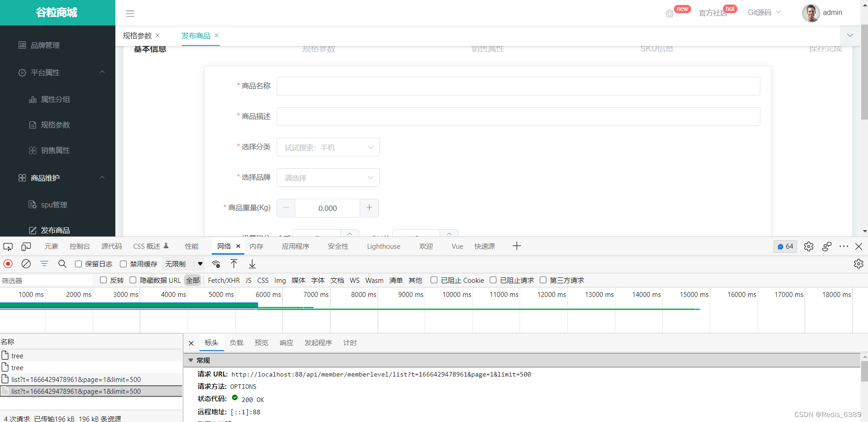Enable the 禁用缓存 checkbox
This screenshot has height=422, width=868.
click(123, 264)
